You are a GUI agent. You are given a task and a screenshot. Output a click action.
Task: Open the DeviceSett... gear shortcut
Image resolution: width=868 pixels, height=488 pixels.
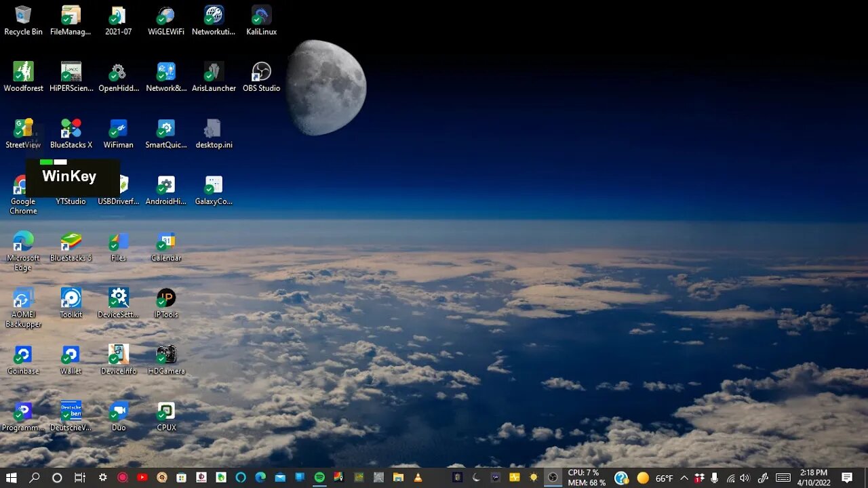[119, 303]
